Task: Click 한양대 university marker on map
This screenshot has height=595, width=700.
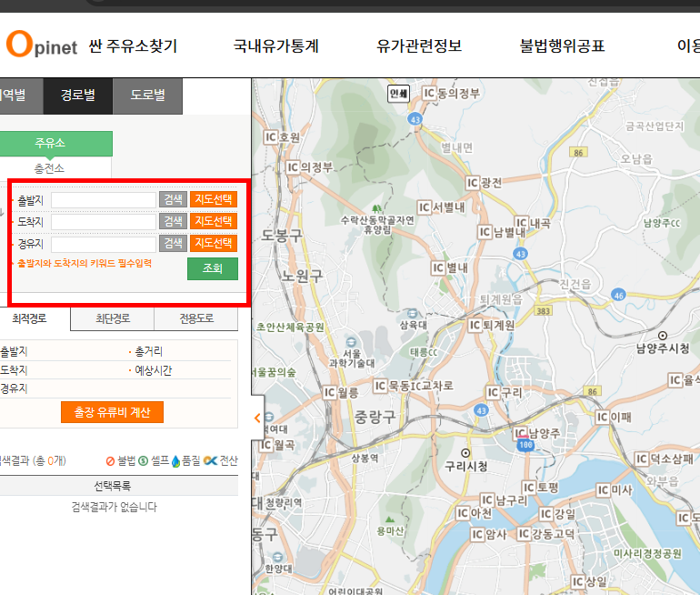Action: point(278,557)
